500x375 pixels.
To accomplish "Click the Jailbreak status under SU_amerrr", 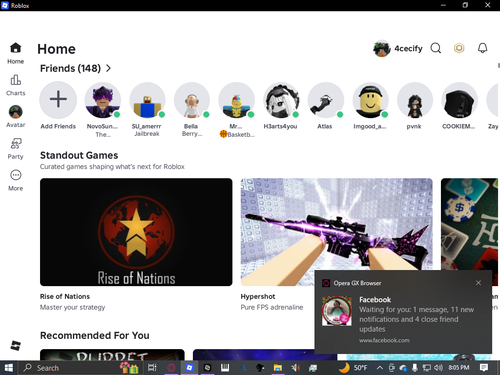I will [147, 134].
